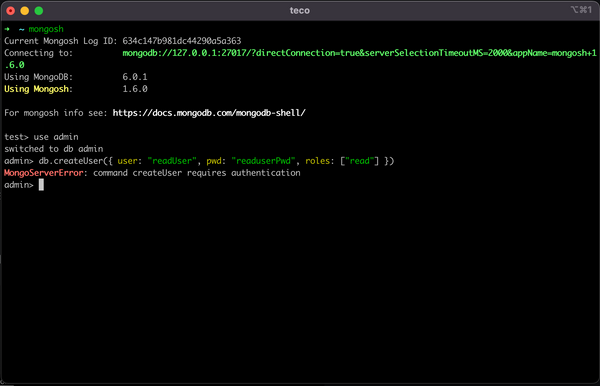
Task: Click the green arrow shell prompt icon
Action: click(7, 29)
